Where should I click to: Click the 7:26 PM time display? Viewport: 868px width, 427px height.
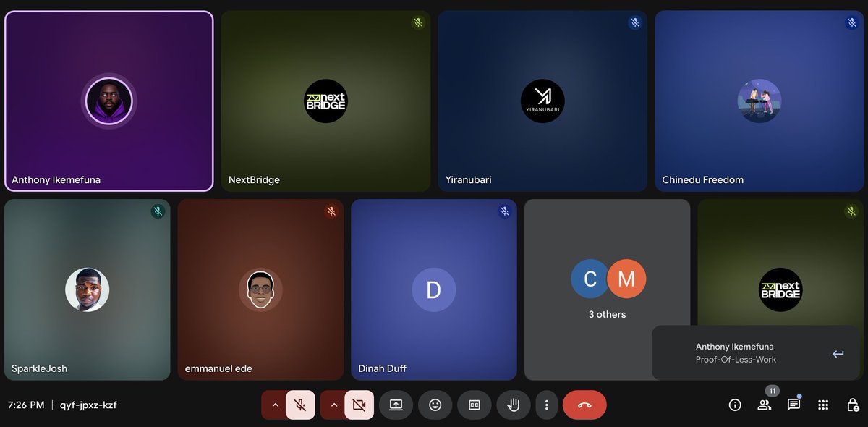[26, 405]
